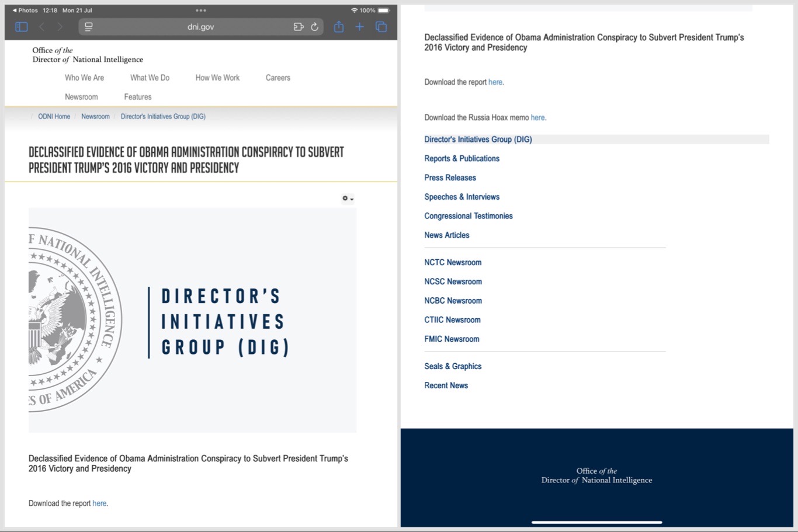Open Recent News
Screen dimensions: 798x532
446,385
